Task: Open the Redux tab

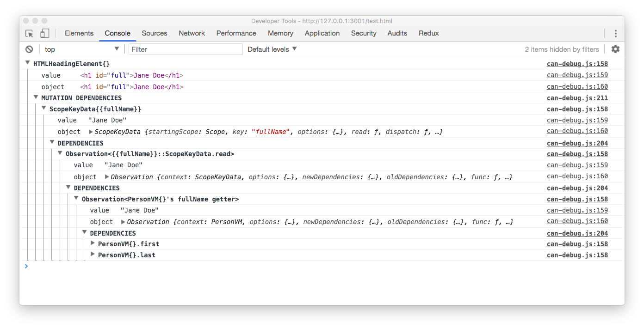Action: click(x=428, y=33)
